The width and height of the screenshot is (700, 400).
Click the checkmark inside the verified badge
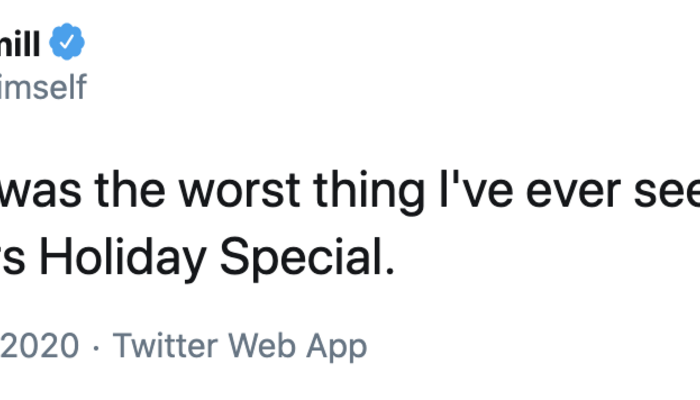[x=67, y=42]
